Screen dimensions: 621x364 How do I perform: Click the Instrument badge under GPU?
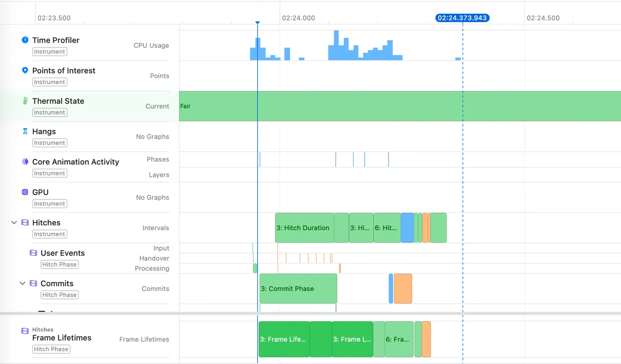[50, 204]
